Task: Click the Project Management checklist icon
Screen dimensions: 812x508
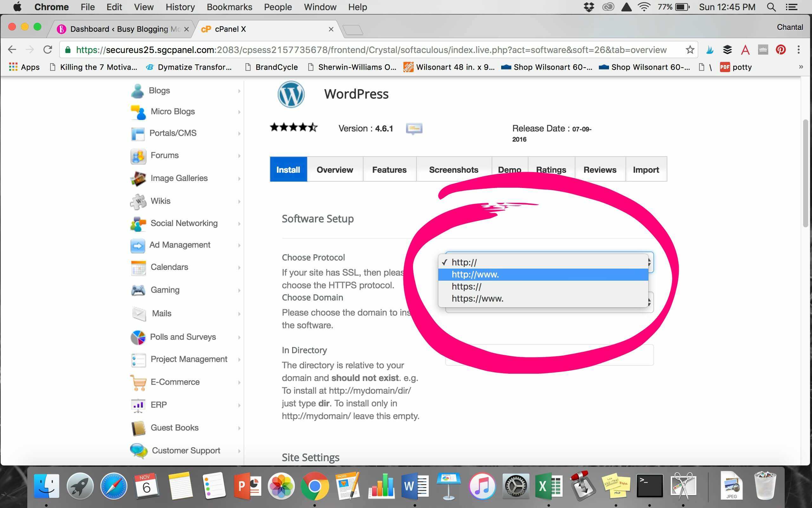Action: click(138, 360)
